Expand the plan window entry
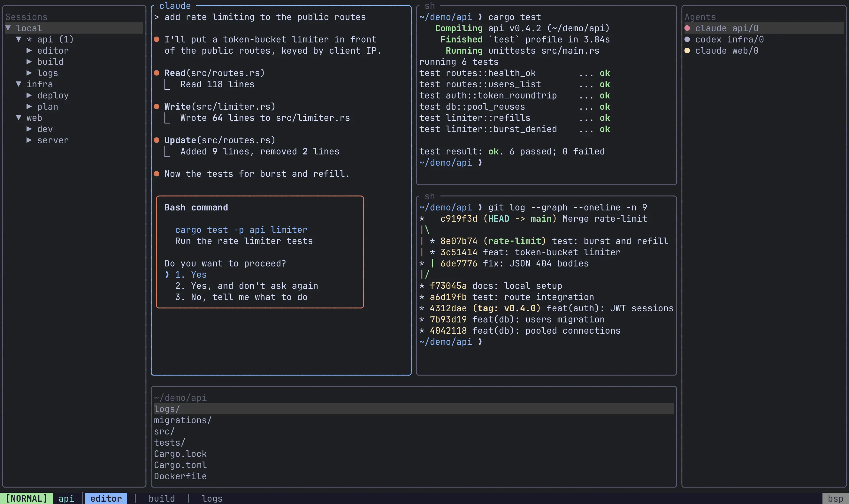 point(29,107)
